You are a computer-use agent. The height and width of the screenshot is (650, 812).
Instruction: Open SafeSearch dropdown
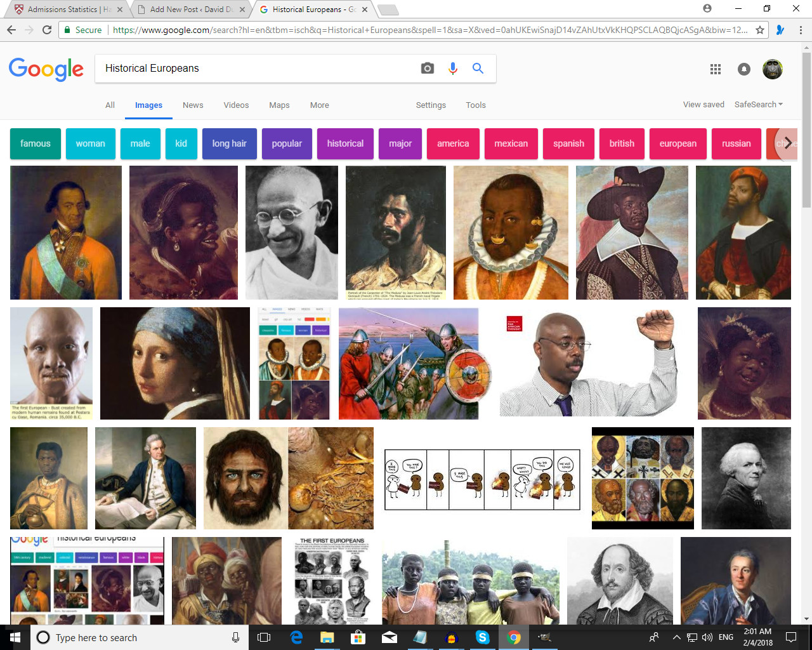[x=759, y=104]
